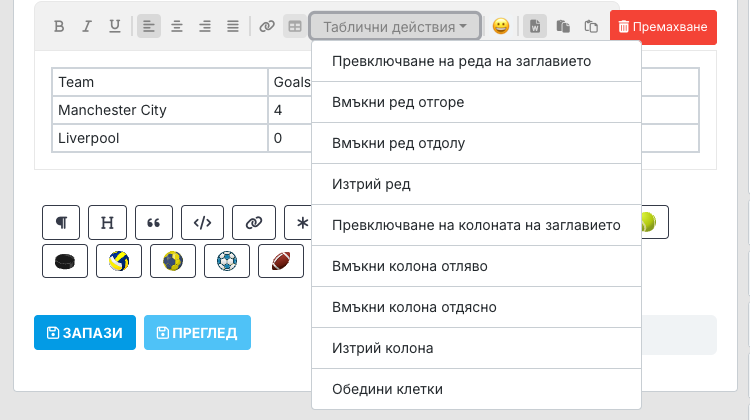Insert a hyperlink from the toolbar
This screenshot has height=420, width=750.
point(267,26)
